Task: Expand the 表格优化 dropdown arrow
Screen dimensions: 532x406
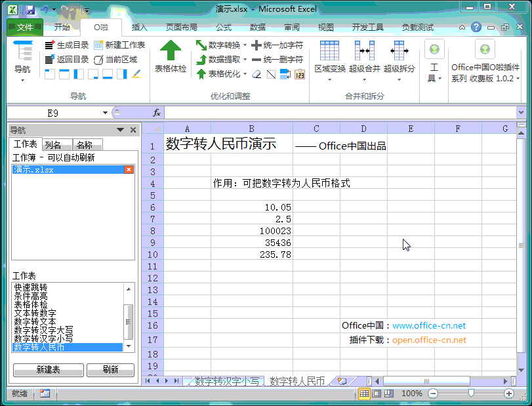Action: (245, 74)
